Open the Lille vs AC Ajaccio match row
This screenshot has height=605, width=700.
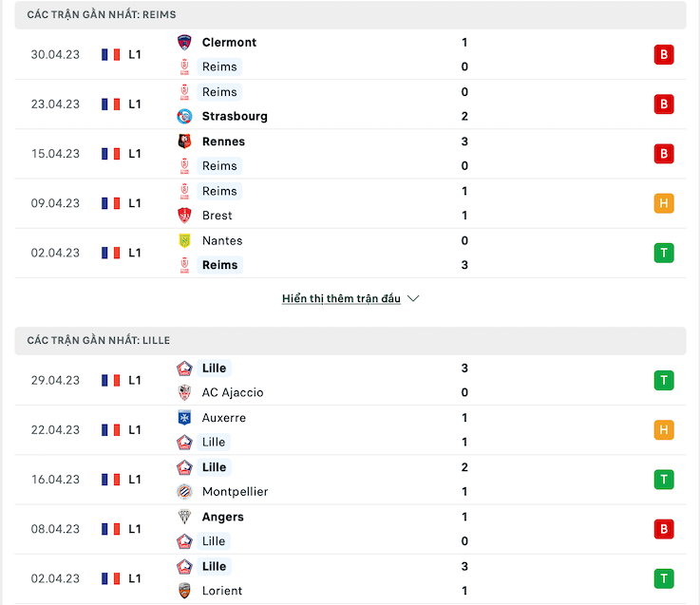[x=350, y=381]
